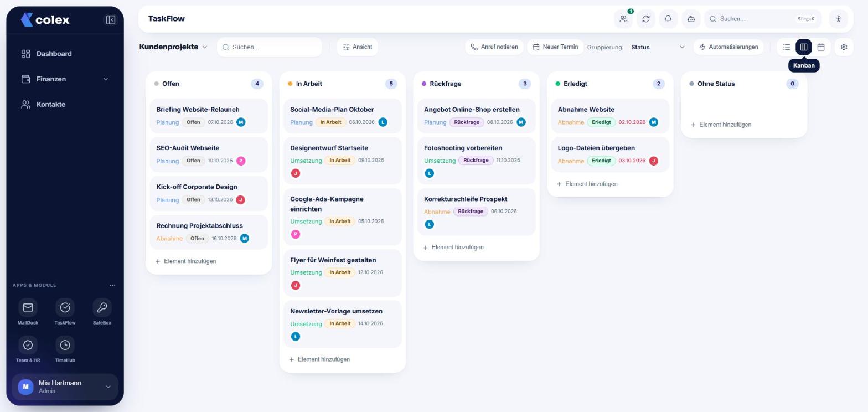Screen dimensions: 868x412
Task: Focus the board search field
Action: click(270, 47)
